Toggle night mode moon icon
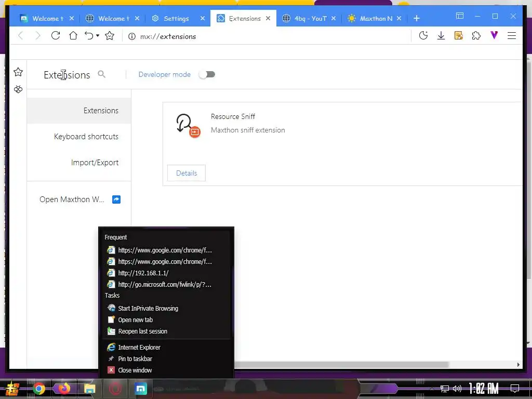This screenshot has width=532, height=399. click(423, 36)
